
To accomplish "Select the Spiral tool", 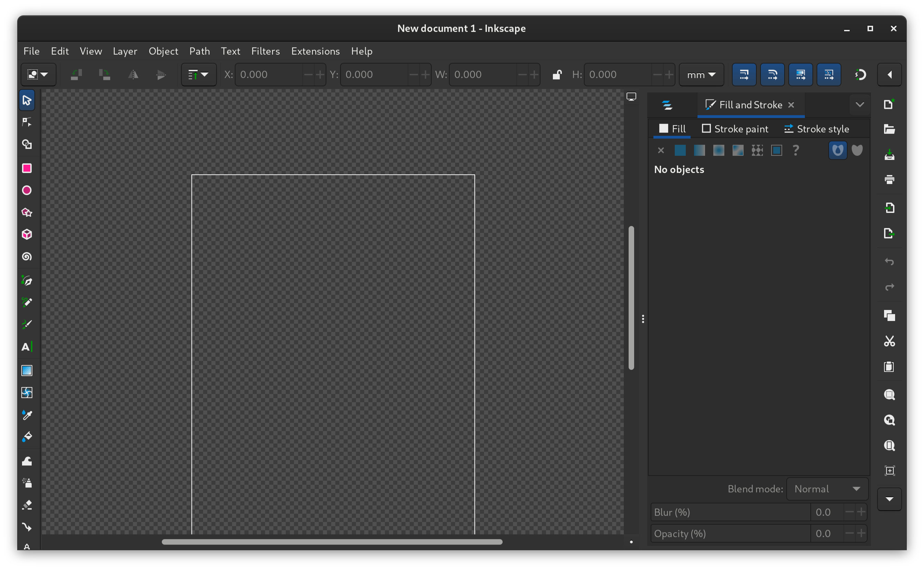I will [x=27, y=257].
